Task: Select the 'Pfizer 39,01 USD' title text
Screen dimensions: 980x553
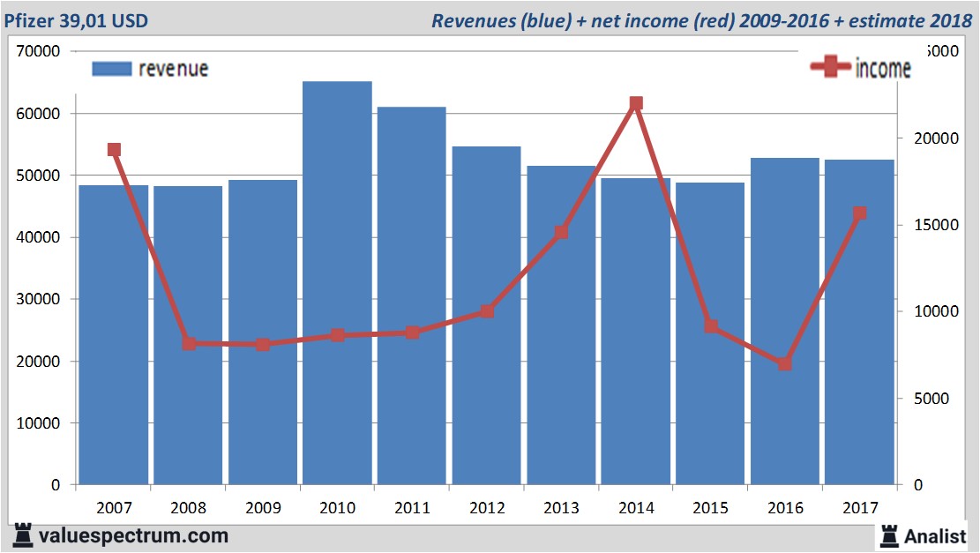Action: click(76, 20)
